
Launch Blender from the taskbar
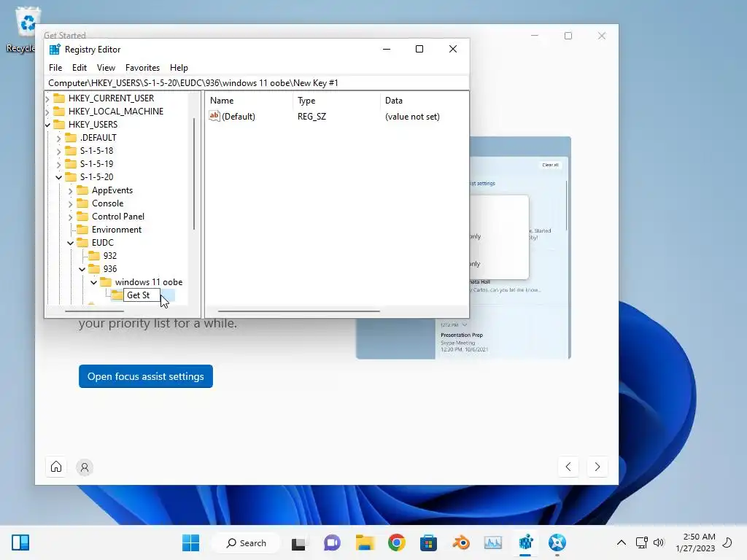click(x=461, y=542)
